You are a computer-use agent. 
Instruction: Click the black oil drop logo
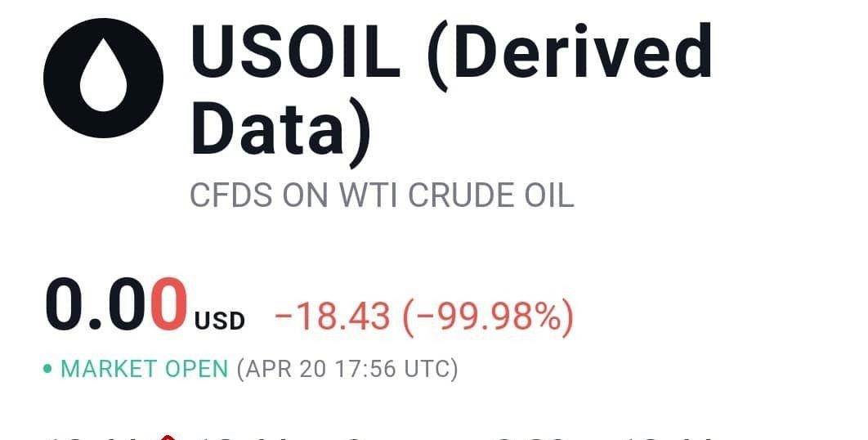[x=104, y=79]
